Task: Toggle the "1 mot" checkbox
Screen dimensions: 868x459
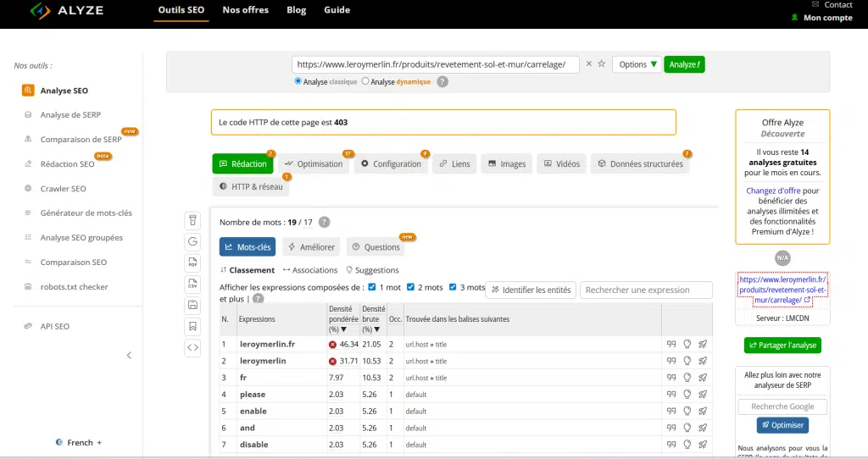Action: pos(372,287)
